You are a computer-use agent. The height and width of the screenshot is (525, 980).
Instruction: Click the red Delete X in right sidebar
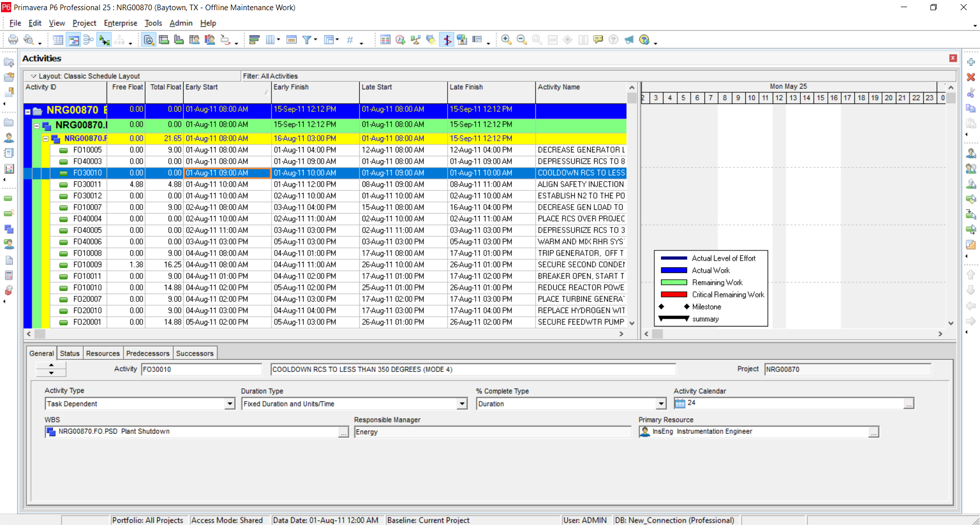971,77
